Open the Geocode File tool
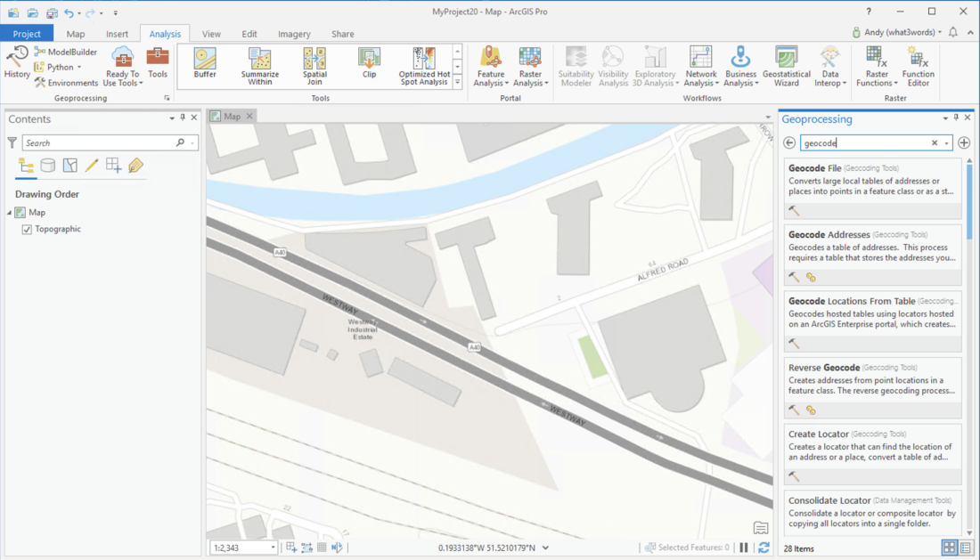This screenshot has width=980, height=560. click(x=872, y=188)
